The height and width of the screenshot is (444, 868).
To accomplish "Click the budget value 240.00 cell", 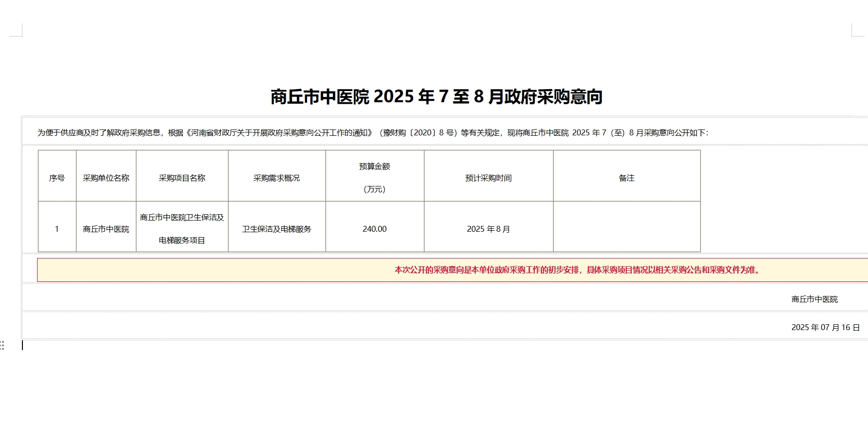I will (x=374, y=229).
